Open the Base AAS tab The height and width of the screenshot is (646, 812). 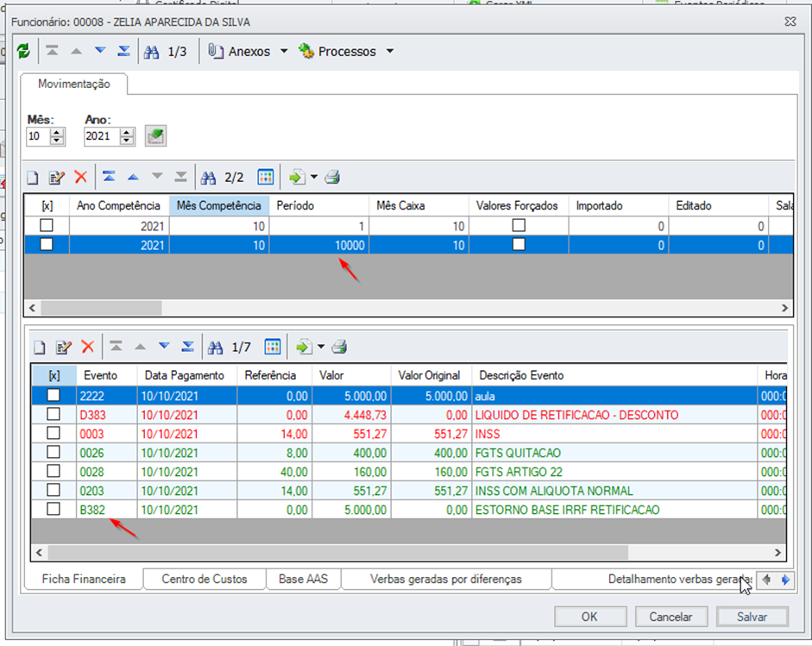coord(298,580)
